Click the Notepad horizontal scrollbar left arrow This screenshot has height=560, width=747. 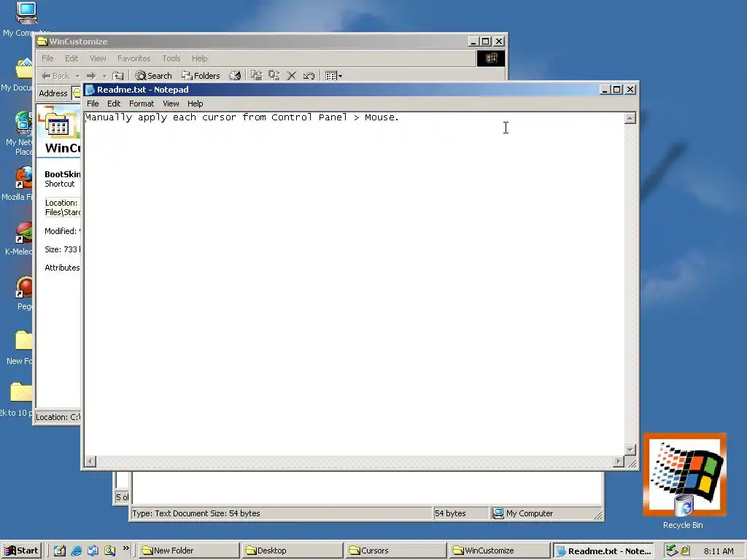90,461
